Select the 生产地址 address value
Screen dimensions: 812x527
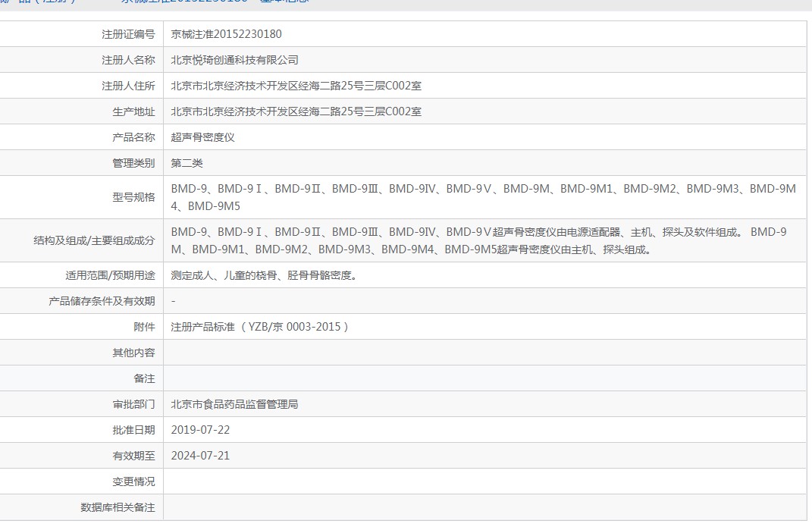pyautogui.click(x=296, y=111)
